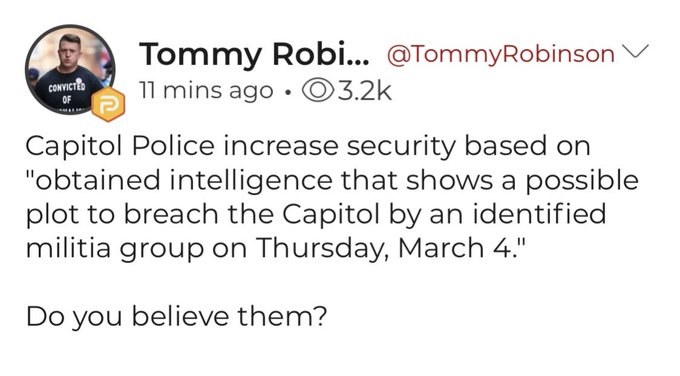Image resolution: width=680 pixels, height=376 pixels.
Task: Click the 'Thursday, March 4.' text
Action: click(390, 248)
